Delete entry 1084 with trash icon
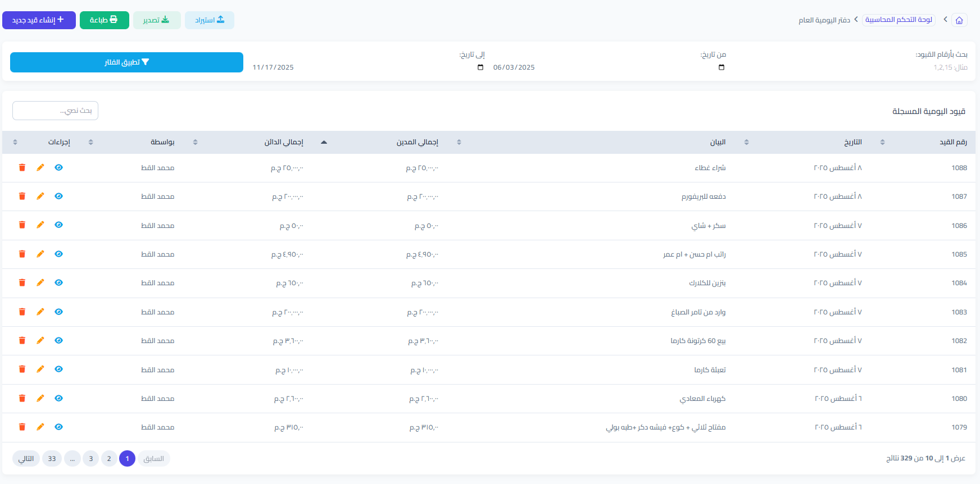The height and width of the screenshot is (484, 980). coord(22,282)
